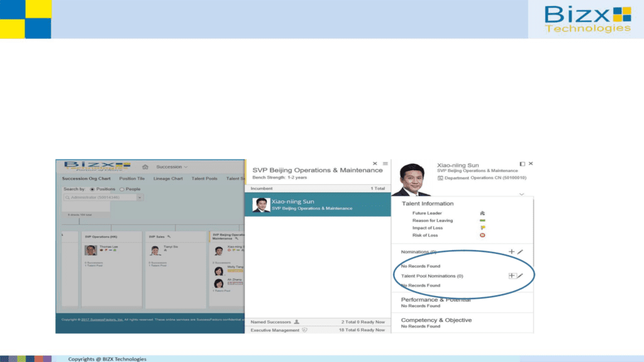Viewport: 644px width, 362px height.
Task: Click the key icon beside SVP Beijing Operations card title
Action: 236,238
